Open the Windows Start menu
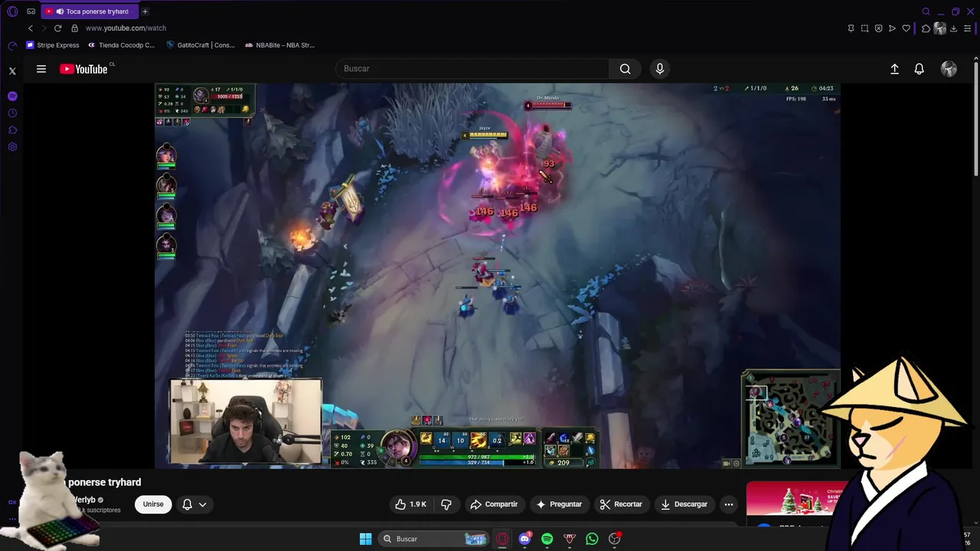Screen dimensions: 980x551 coord(365,539)
